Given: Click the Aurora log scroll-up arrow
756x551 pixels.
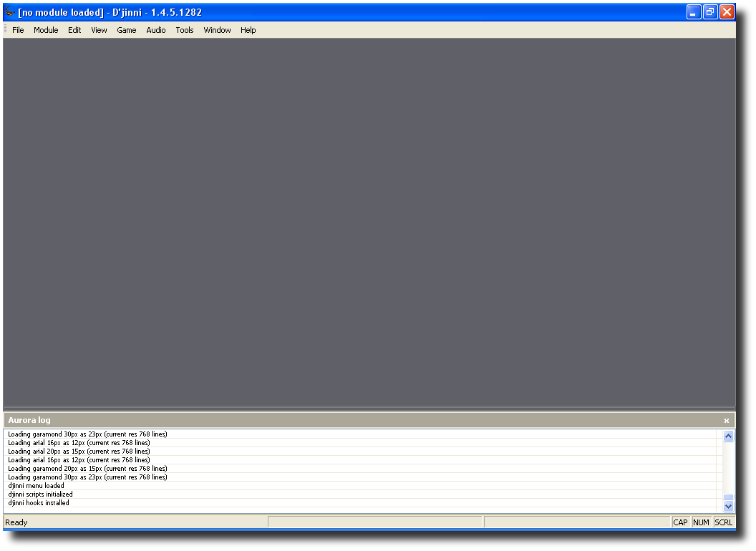Looking at the screenshot, I should 728,435.
